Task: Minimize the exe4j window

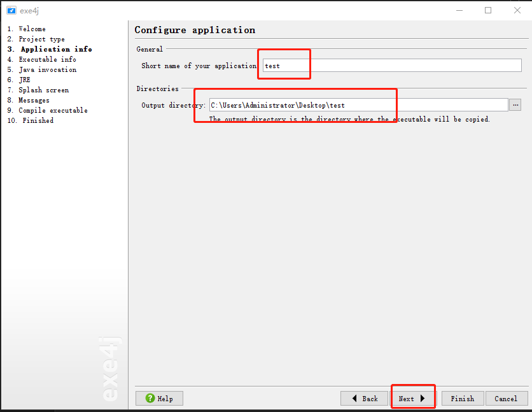Action: pos(459,11)
